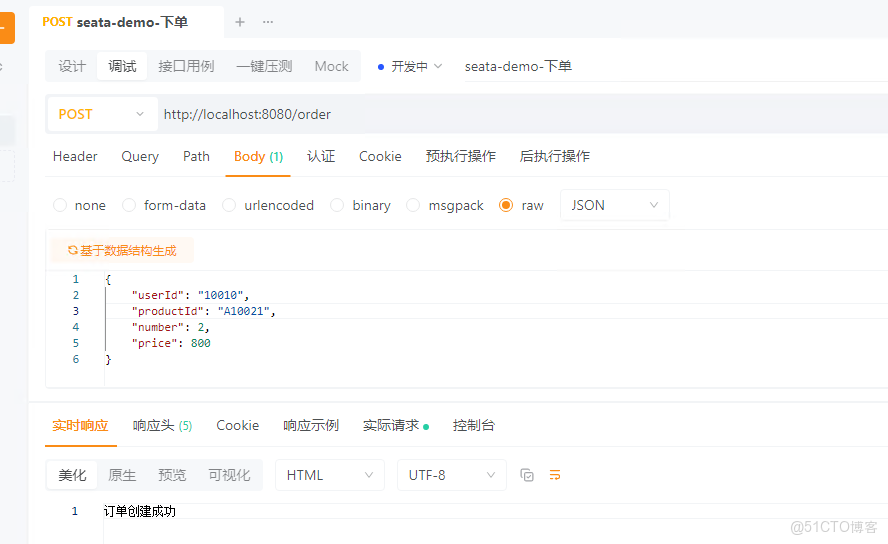Open the HTML response format dropdown
The height and width of the screenshot is (544, 888).
click(x=330, y=475)
